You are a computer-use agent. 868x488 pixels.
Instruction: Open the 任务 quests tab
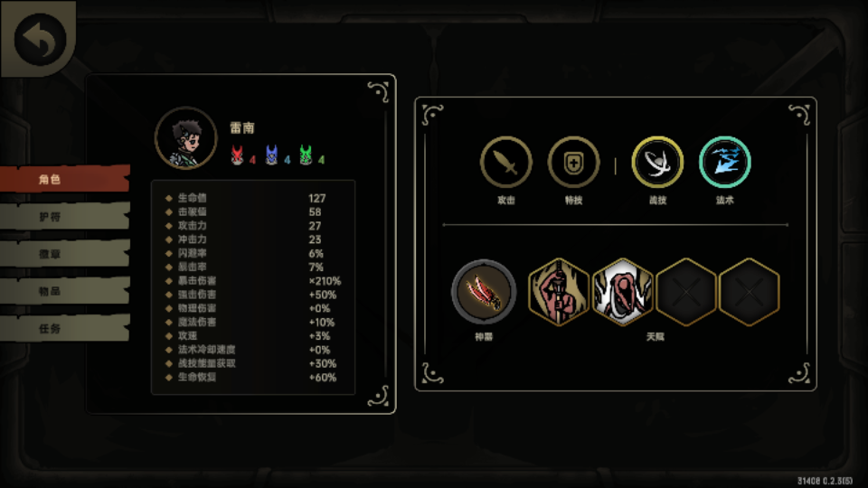point(65,328)
